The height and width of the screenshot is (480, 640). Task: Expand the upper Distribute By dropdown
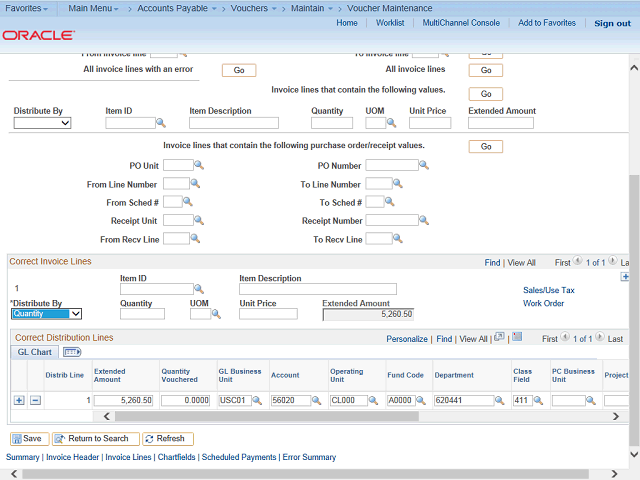pos(42,124)
